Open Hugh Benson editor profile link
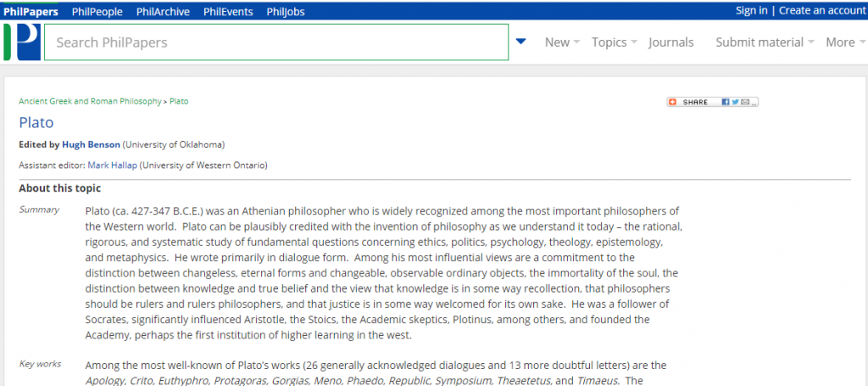 (92, 144)
